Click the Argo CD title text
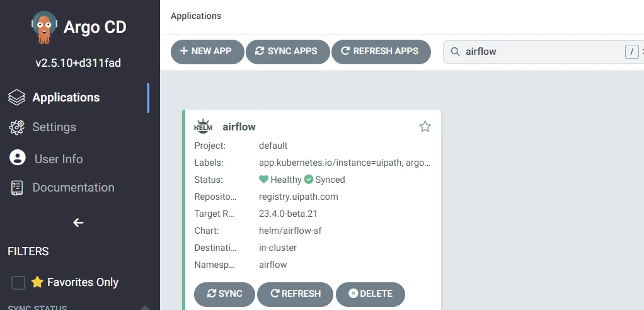 tap(95, 28)
